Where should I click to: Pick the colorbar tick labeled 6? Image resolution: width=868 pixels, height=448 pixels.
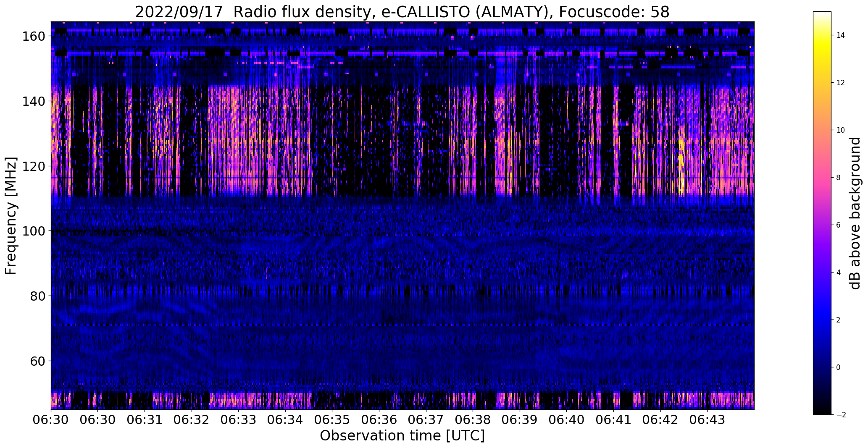click(838, 225)
